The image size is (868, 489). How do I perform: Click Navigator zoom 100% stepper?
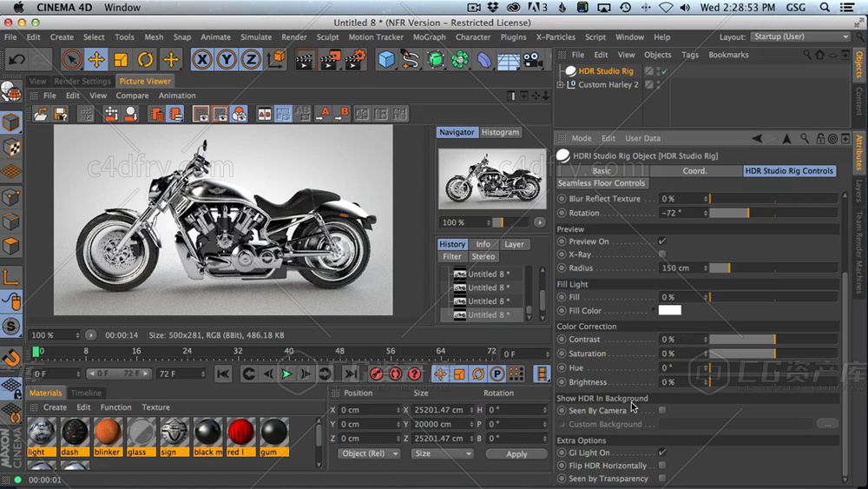(x=488, y=222)
